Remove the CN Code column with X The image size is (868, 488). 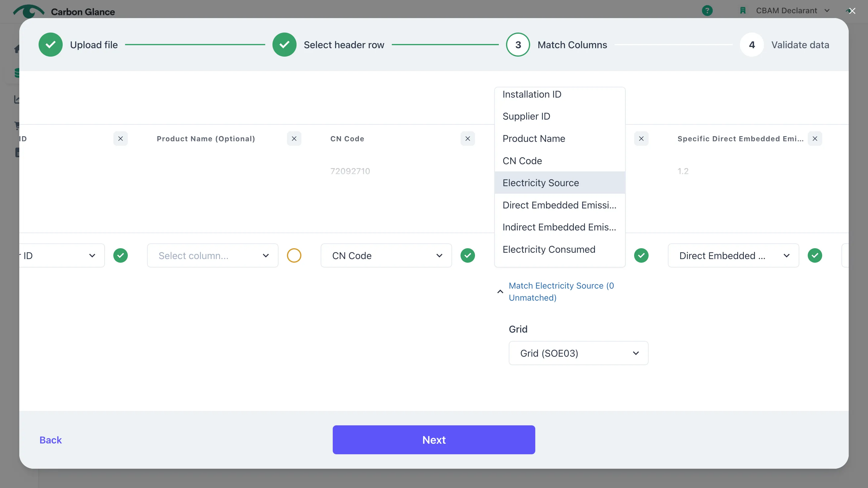point(468,139)
